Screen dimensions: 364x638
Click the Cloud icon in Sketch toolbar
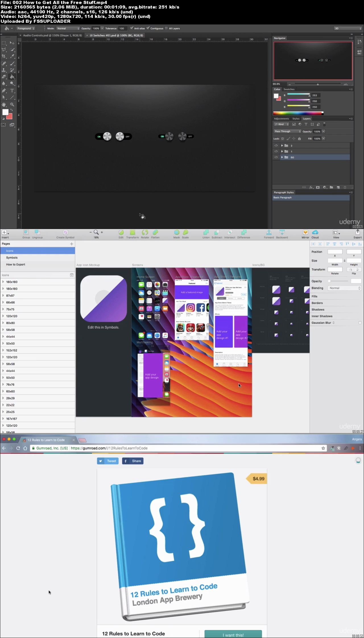tap(315, 234)
